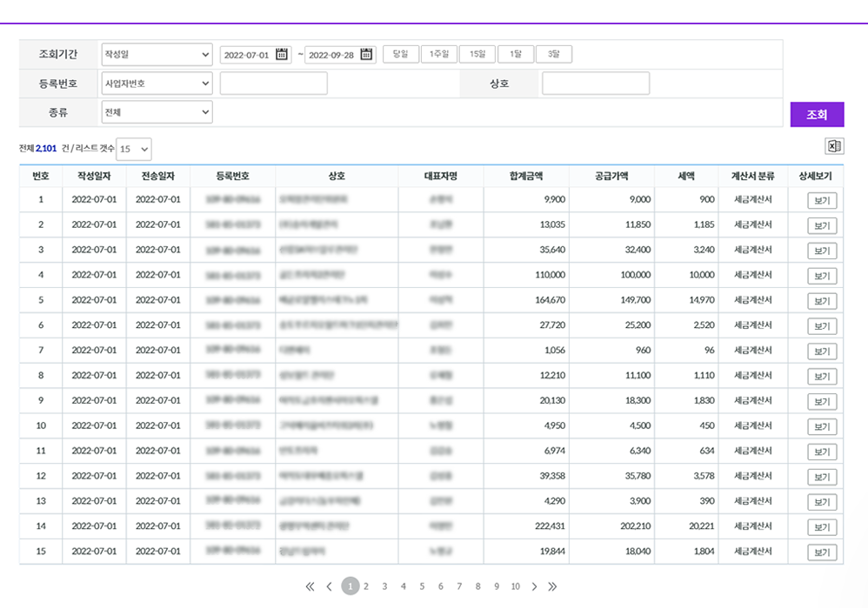Screen dimensions: 868x609
Task: Click 보기 for row number 1
Action: coord(821,200)
